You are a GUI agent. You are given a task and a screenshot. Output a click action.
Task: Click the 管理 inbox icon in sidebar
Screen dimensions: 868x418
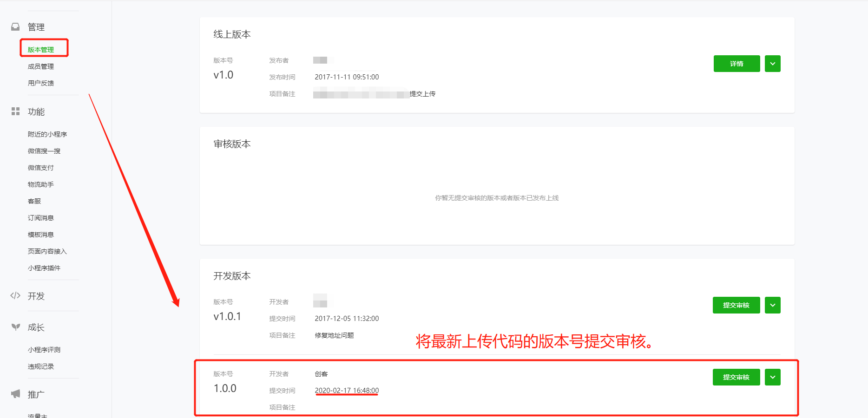(x=15, y=27)
